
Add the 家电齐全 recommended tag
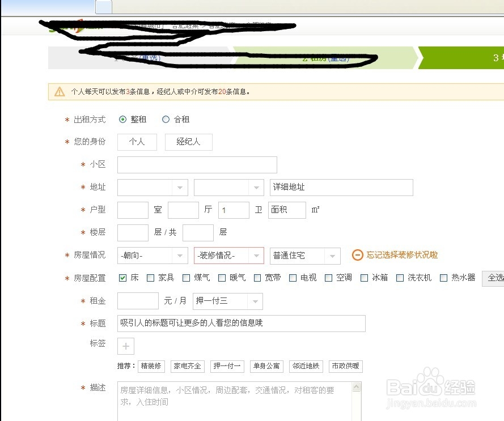[x=188, y=367]
